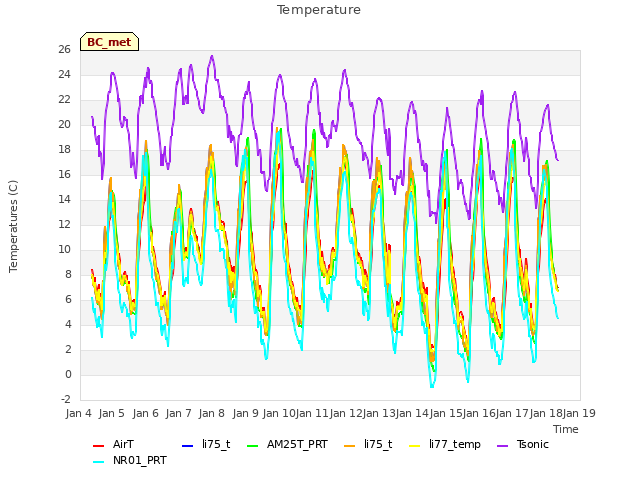The image size is (640, 480).
Task: Click the Jan 9 x-axis tick label
Action: [245, 413]
